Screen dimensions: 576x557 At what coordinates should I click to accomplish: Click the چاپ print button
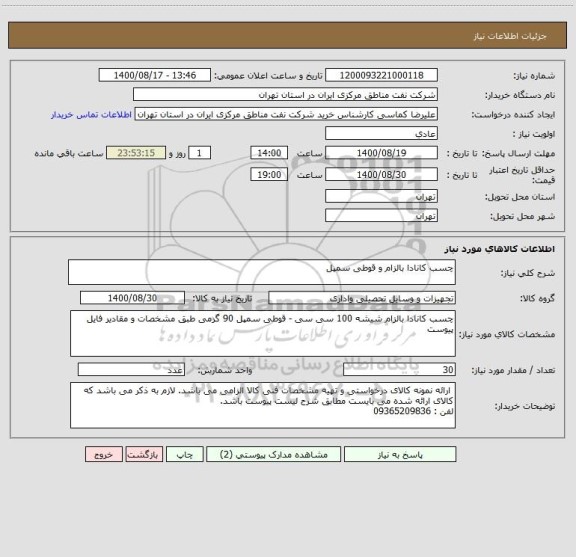pos(184,454)
